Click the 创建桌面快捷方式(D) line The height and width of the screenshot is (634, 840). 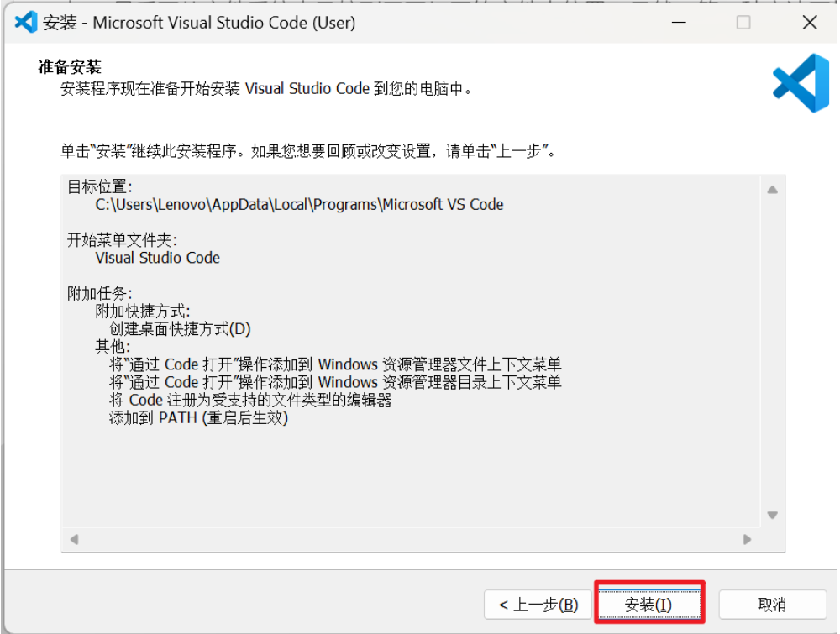click(180, 329)
